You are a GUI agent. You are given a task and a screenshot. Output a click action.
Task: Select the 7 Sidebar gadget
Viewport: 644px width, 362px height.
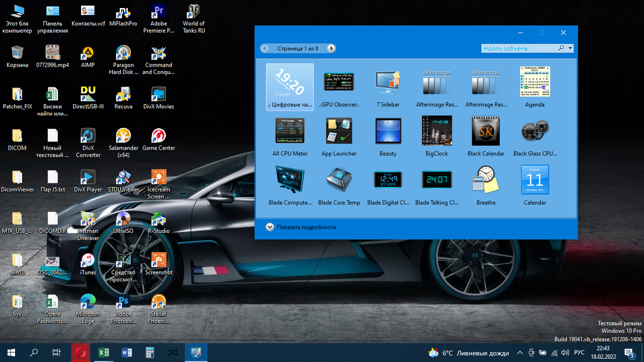[x=388, y=86]
